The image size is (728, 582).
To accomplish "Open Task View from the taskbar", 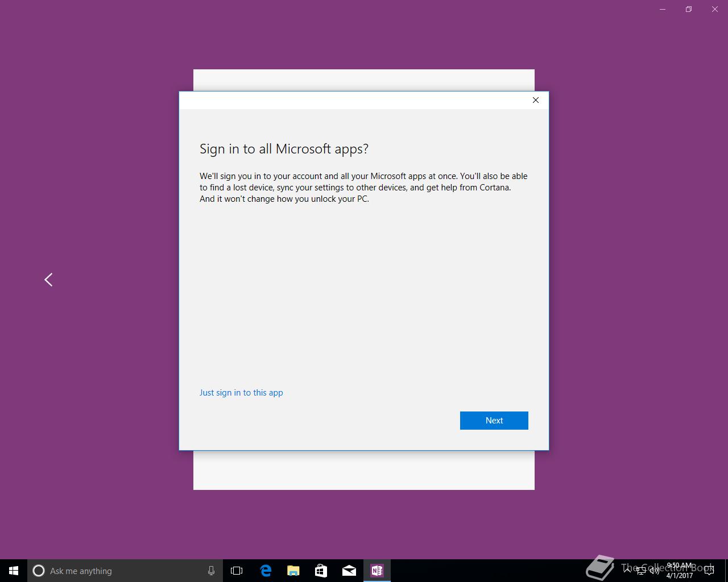I will click(x=237, y=571).
